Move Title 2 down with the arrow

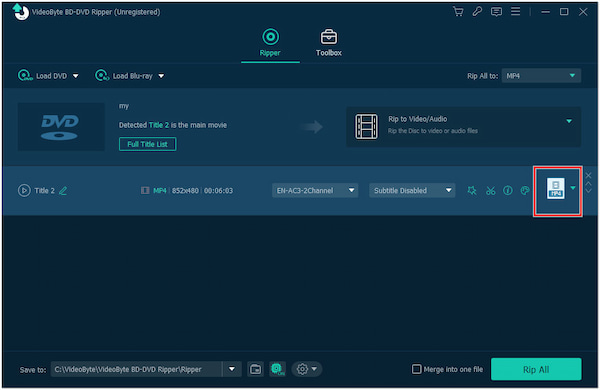coord(588,191)
